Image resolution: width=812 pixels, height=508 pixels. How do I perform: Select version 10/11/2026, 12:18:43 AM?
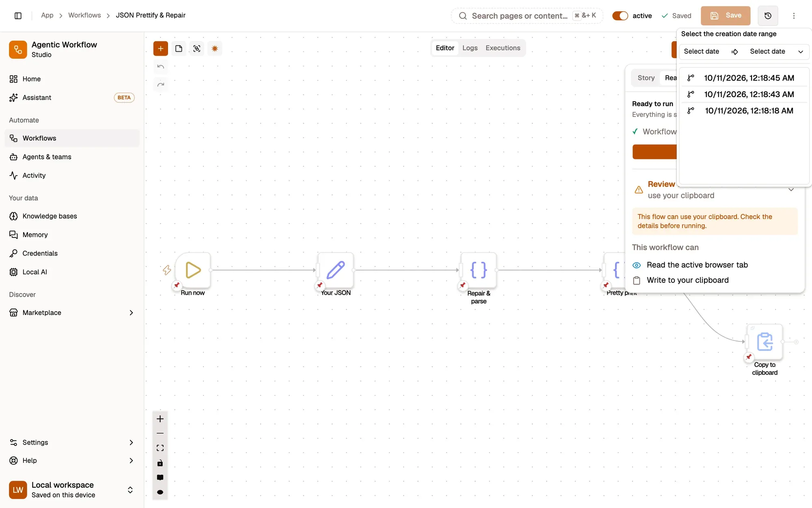pyautogui.click(x=744, y=94)
